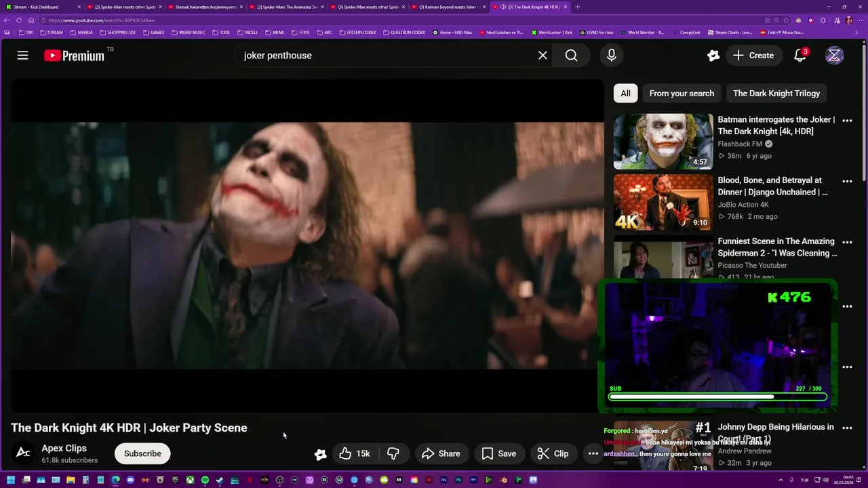Select 'The Dark Knight Trilogy' chip
868x488 pixels.
(776, 94)
